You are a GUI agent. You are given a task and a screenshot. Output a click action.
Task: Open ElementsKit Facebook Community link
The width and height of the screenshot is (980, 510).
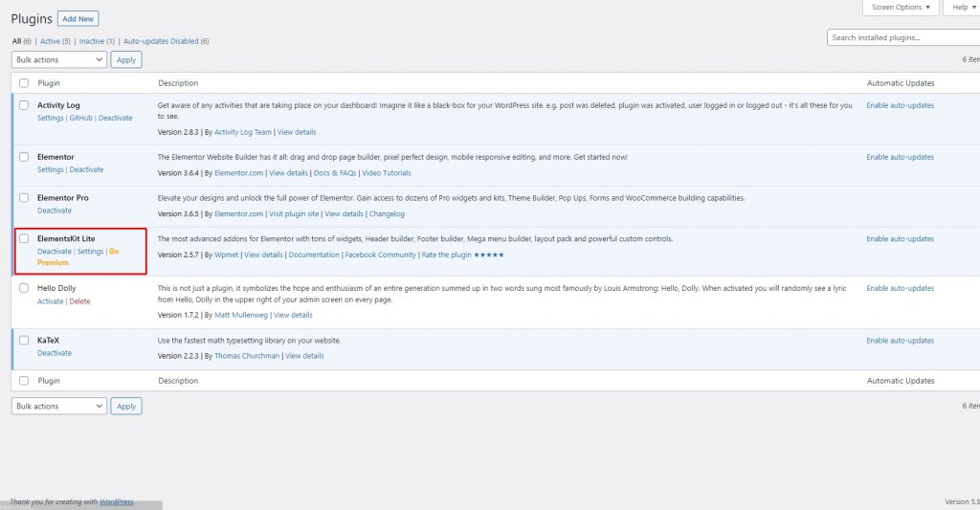pyautogui.click(x=380, y=255)
